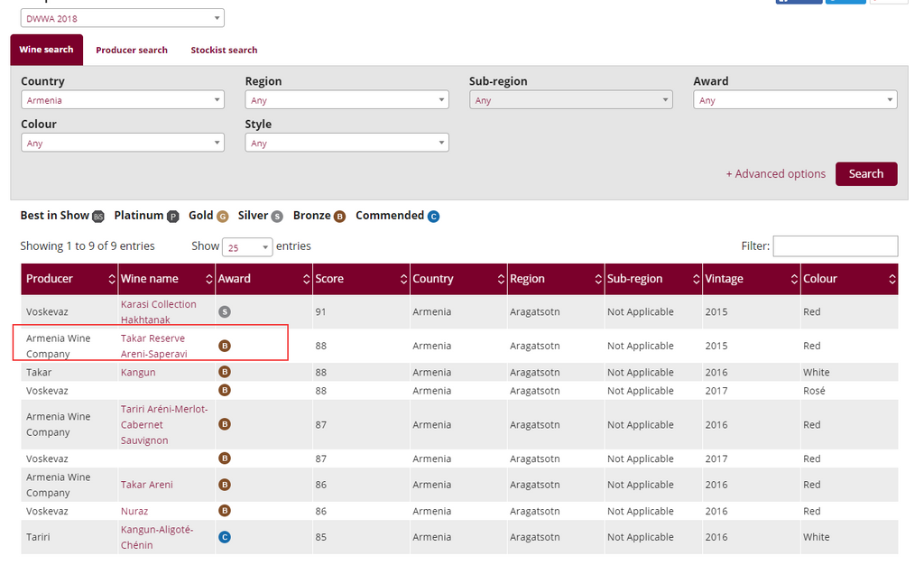Open the Takar Areni wine link
Viewport: 924px width, 565px height.
(146, 485)
